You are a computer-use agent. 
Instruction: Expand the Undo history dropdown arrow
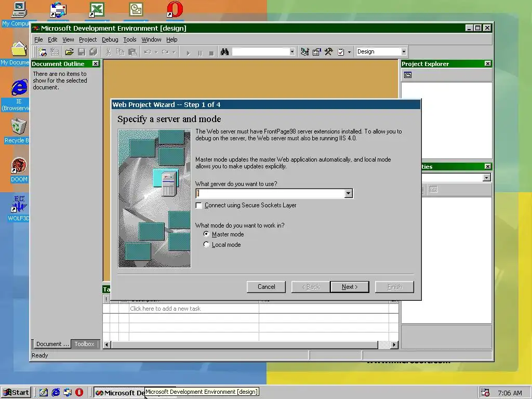point(156,52)
